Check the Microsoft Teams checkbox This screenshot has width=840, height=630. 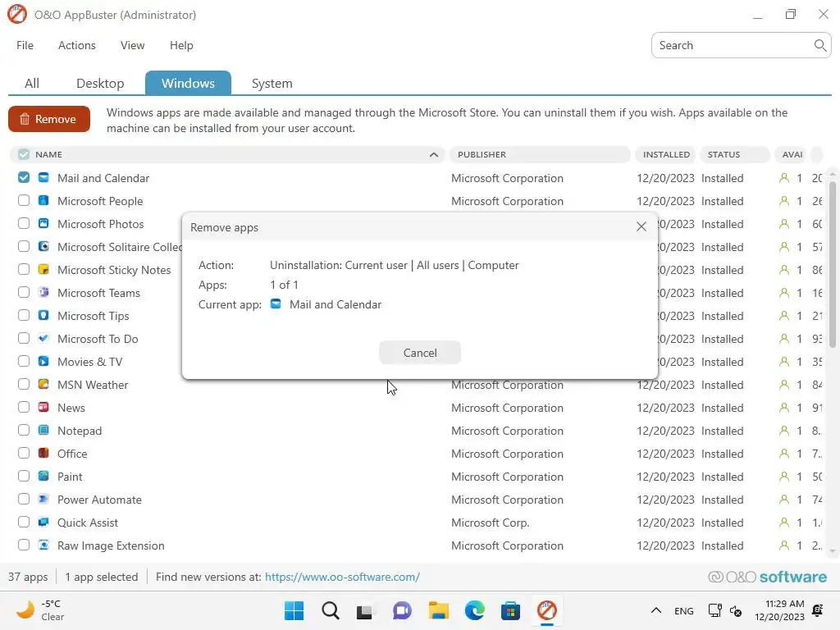tap(24, 293)
